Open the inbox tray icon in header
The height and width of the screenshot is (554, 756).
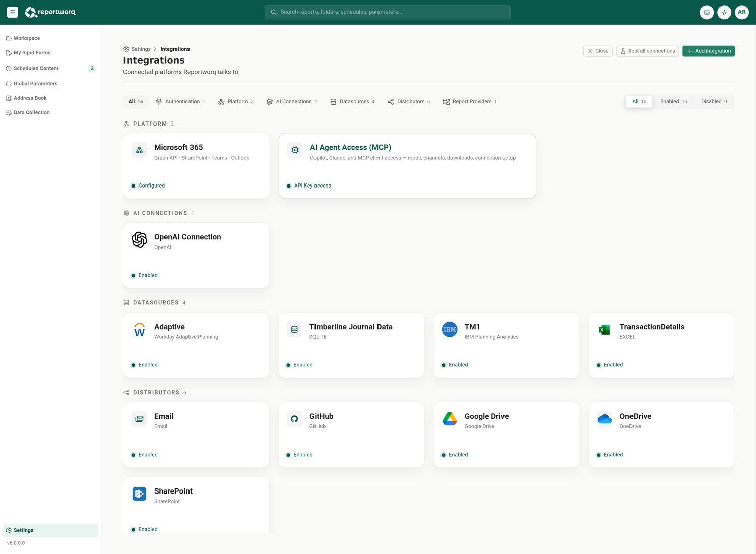click(707, 12)
